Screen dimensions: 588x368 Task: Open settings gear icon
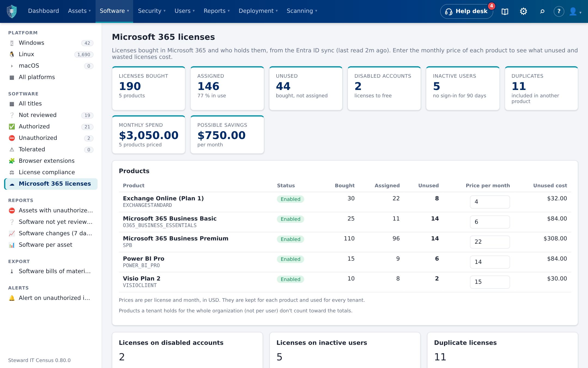coord(523,11)
